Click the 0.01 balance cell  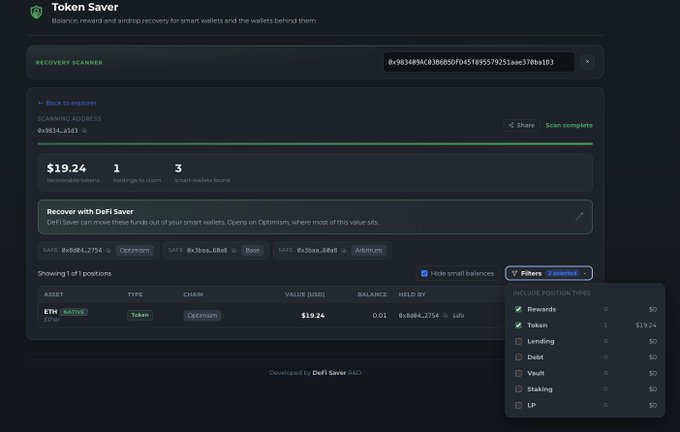pyautogui.click(x=379, y=316)
